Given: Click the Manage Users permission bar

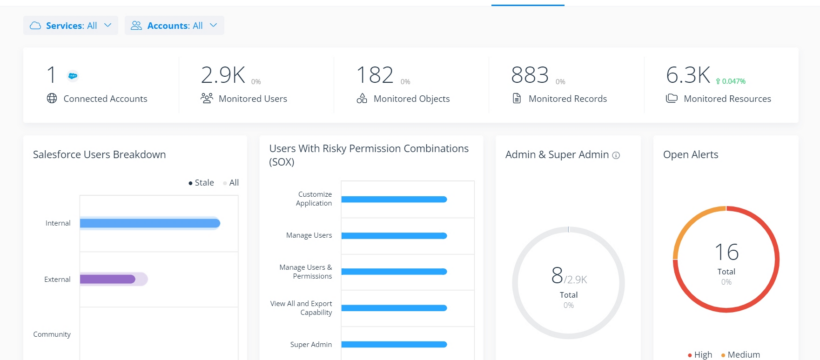Looking at the screenshot, I should click(x=394, y=235).
